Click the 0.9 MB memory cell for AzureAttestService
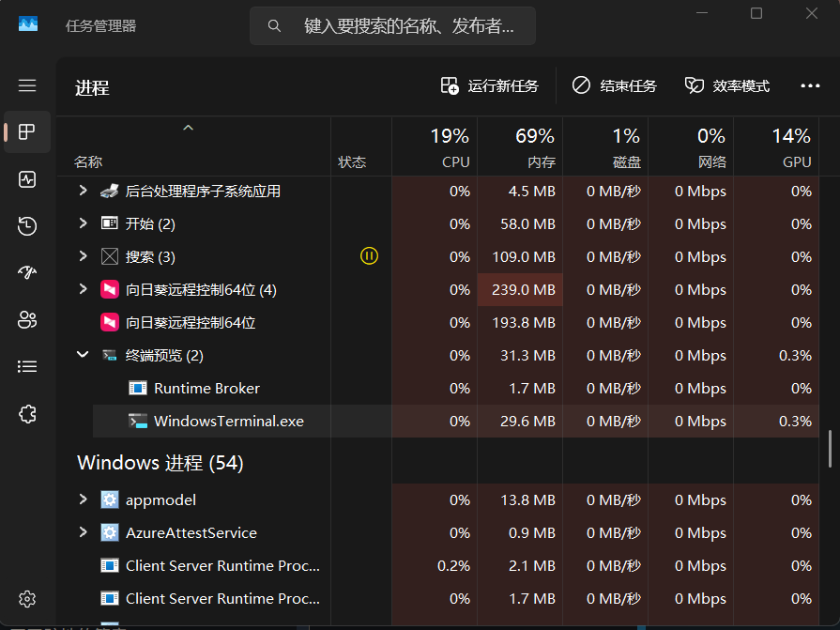 pos(520,533)
